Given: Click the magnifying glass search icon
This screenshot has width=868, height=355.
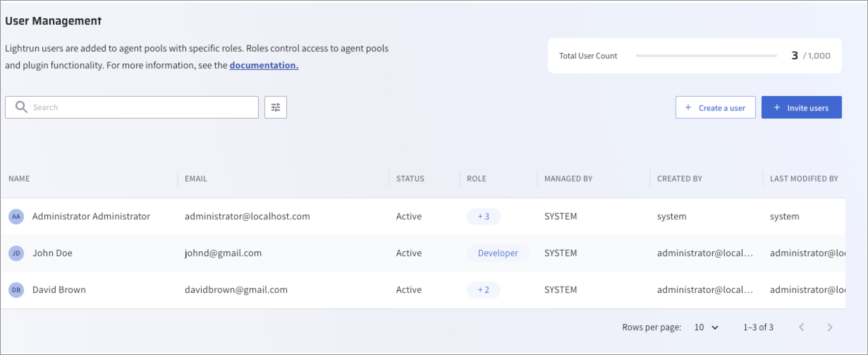Looking at the screenshot, I should [21, 107].
